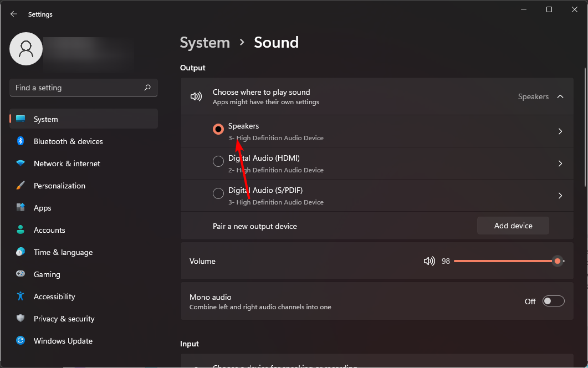Click the search magnifier in Find a setting
This screenshot has height=368, width=588.
coord(147,88)
